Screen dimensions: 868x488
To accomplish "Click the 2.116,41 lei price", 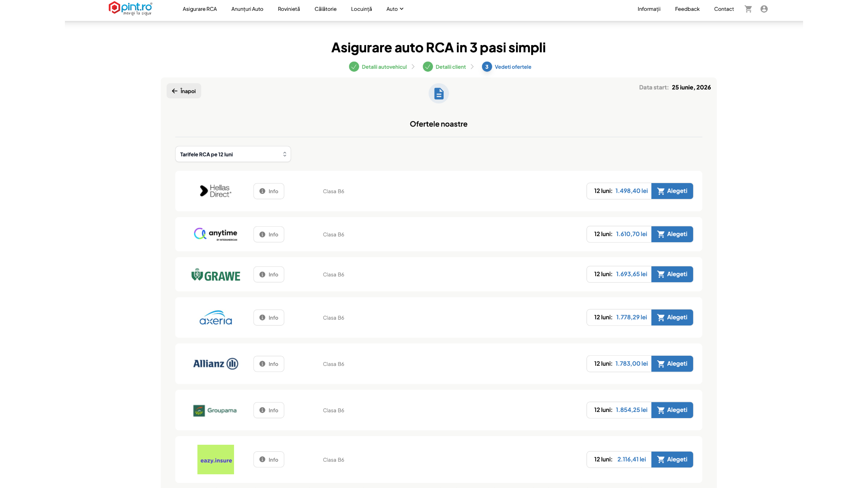I will click(631, 460).
